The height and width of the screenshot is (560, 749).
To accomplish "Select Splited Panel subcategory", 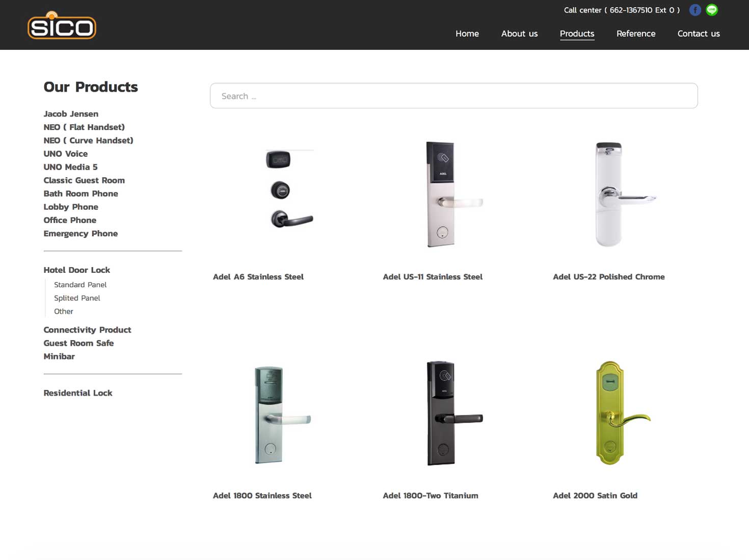I will click(77, 298).
